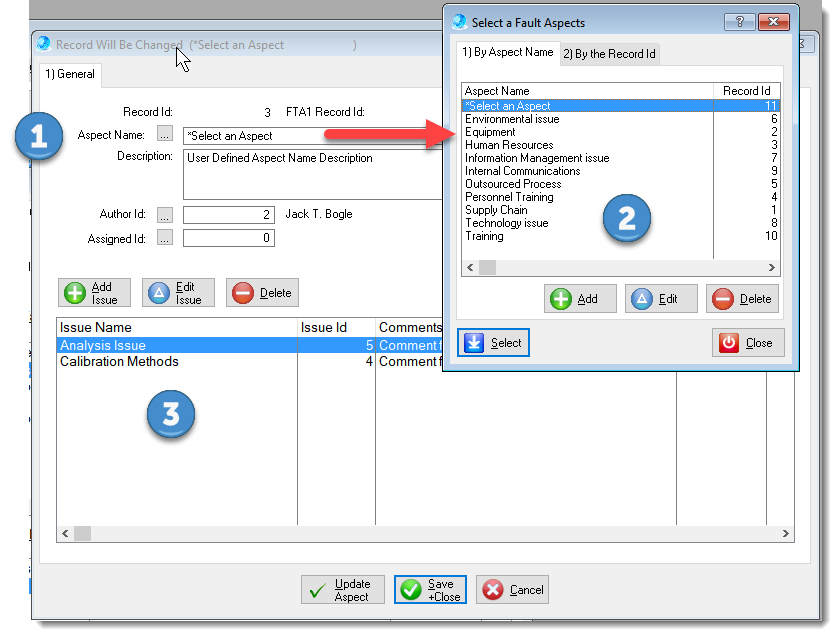Open Assigned Id lookup ellipsis button
Image resolution: width=837 pixels, height=636 pixels.
pyautogui.click(x=165, y=238)
